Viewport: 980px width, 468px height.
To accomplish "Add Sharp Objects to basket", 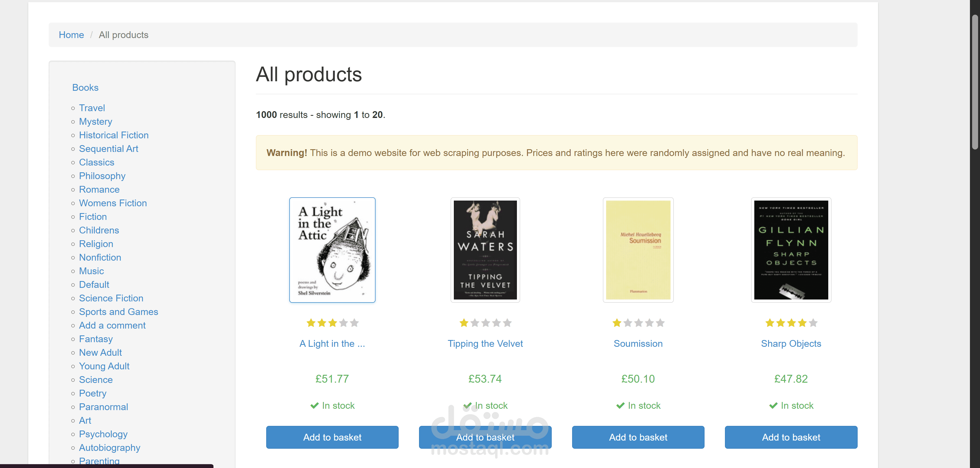I will [x=791, y=437].
